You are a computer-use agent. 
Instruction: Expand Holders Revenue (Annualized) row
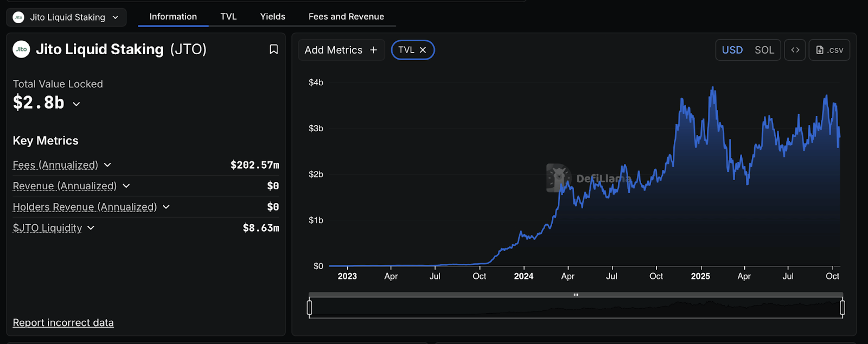(166, 207)
